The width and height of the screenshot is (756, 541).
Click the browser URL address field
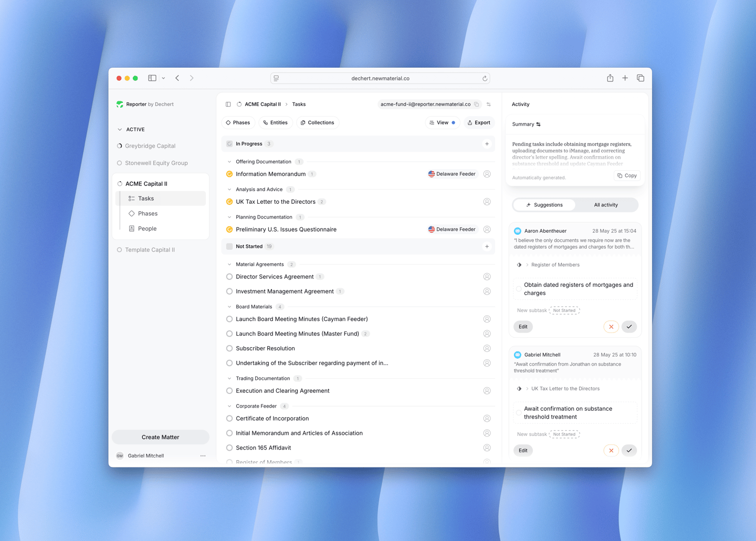click(x=380, y=79)
